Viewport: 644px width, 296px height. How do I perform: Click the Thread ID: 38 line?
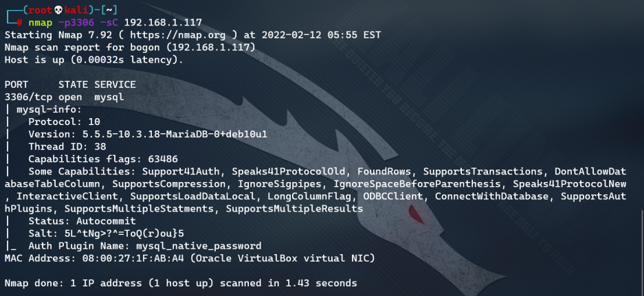tap(67, 146)
